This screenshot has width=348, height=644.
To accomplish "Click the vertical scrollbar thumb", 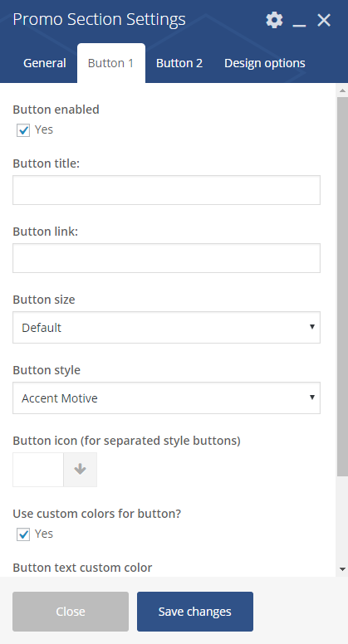I will pyautogui.click(x=342, y=287).
